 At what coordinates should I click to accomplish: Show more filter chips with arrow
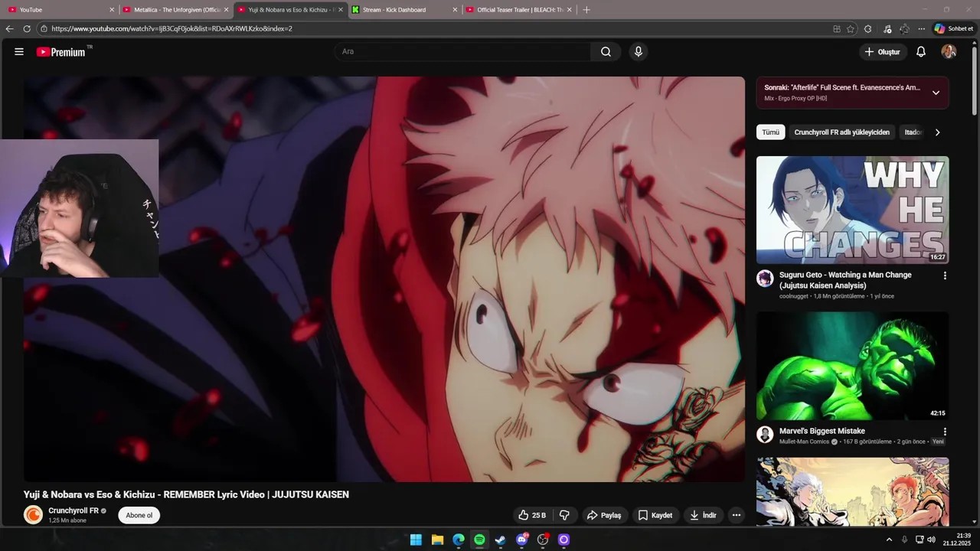pos(937,132)
